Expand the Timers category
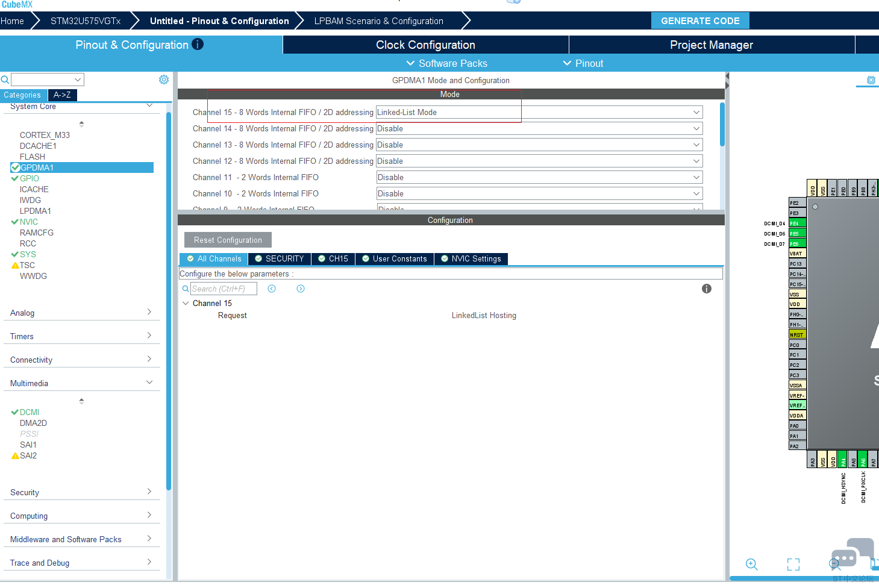 tap(149, 336)
